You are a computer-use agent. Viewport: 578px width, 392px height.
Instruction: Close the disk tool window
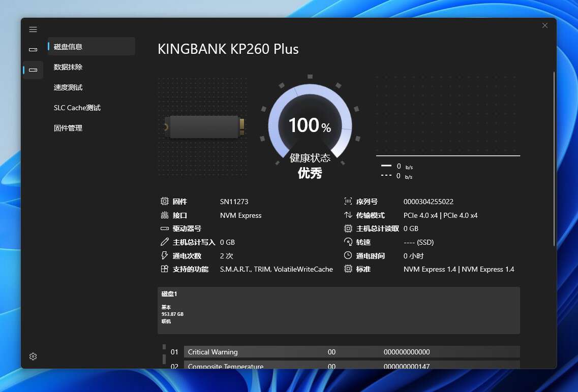[545, 25]
